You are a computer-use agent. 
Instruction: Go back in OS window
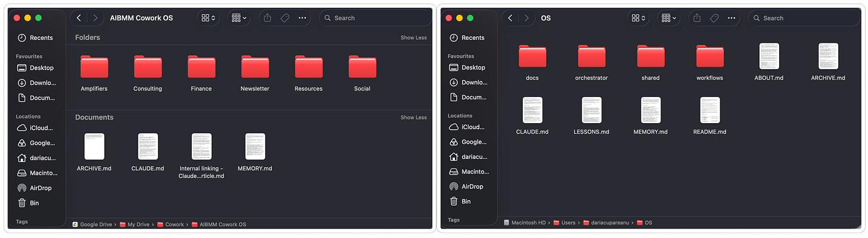point(510,18)
